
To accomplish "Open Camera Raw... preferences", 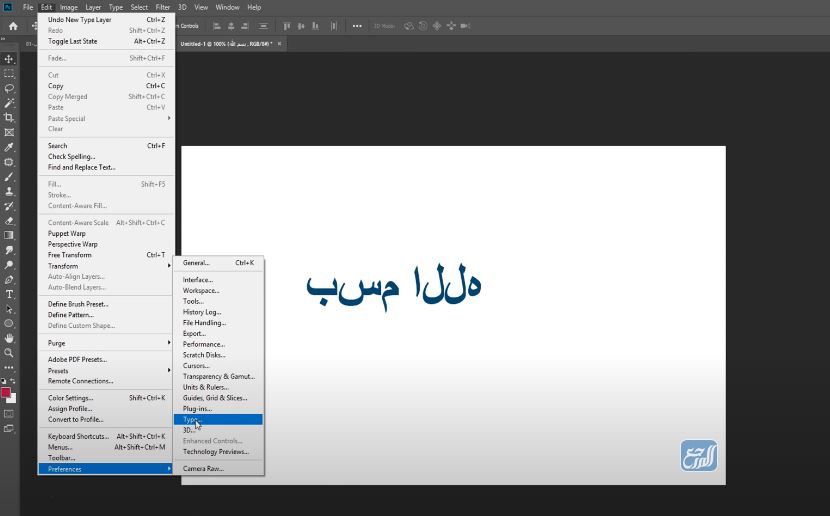I will 218,468.
